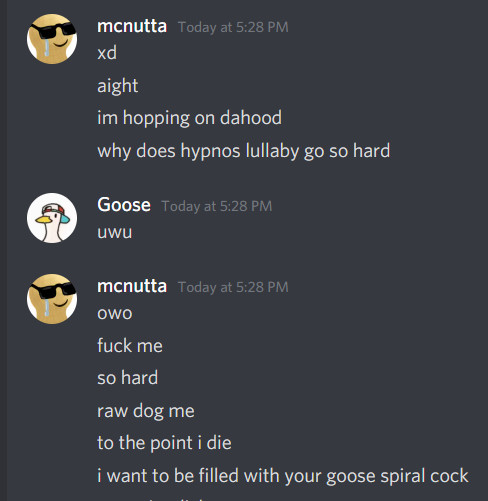Viewport: 488px width, 501px height.
Task: Open mcnutta's sunglasses avatar beside the "owo" message
Action: click(52, 299)
